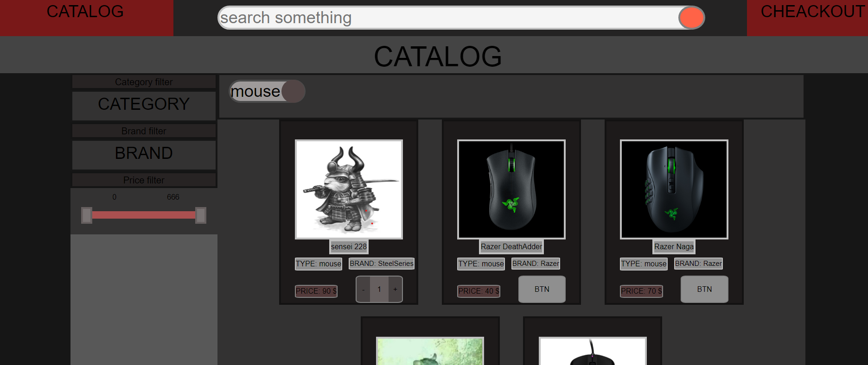The width and height of the screenshot is (868, 365).
Task: Decrease quantity of sensei 228
Action: [363, 289]
